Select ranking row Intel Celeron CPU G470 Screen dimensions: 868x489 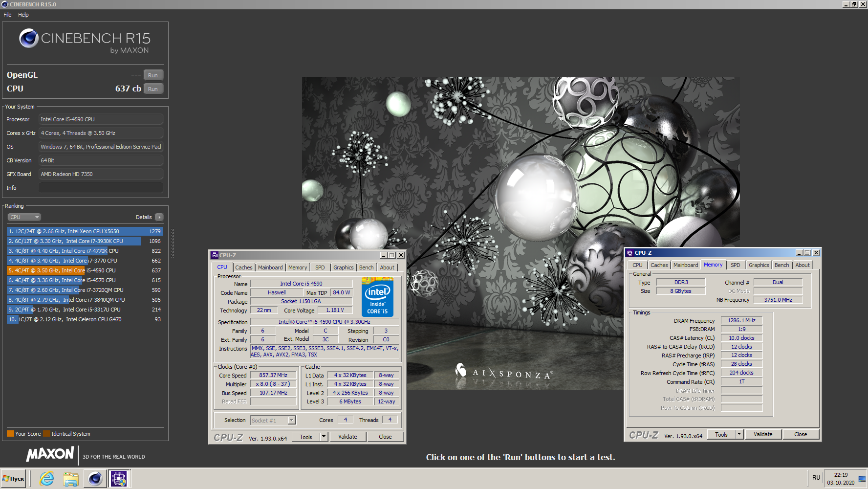(x=85, y=319)
